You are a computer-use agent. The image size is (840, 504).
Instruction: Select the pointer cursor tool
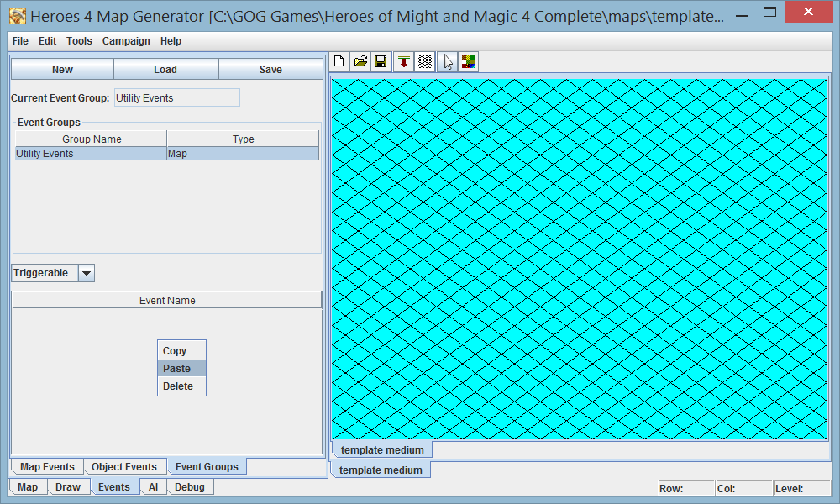coord(448,61)
